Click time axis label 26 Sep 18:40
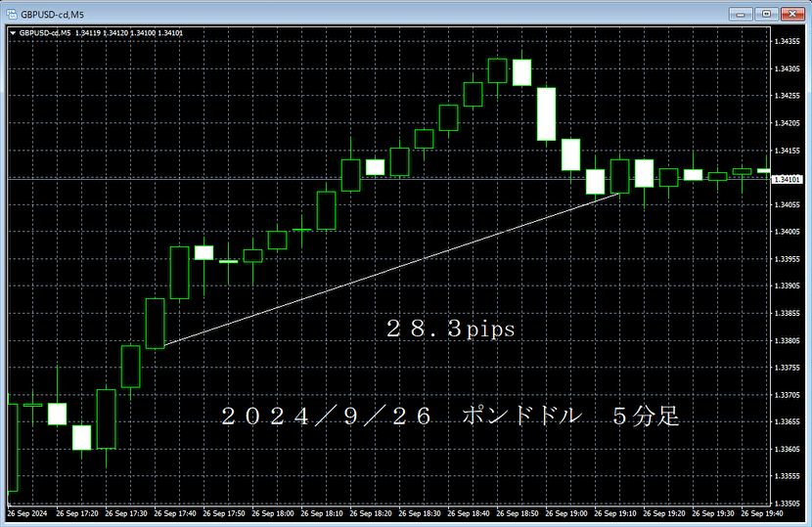 [469, 513]
